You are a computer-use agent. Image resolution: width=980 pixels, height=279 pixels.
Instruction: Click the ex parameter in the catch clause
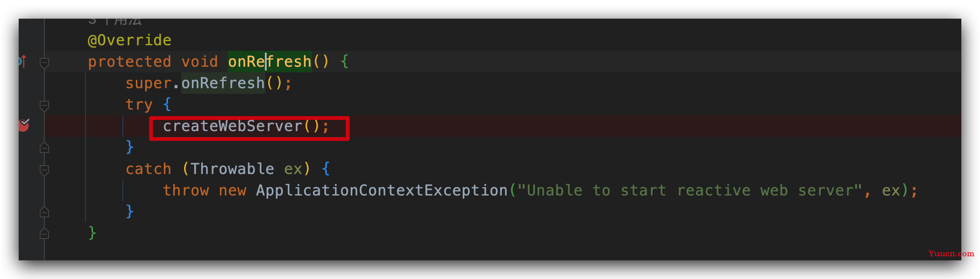[x=293, y=169]
